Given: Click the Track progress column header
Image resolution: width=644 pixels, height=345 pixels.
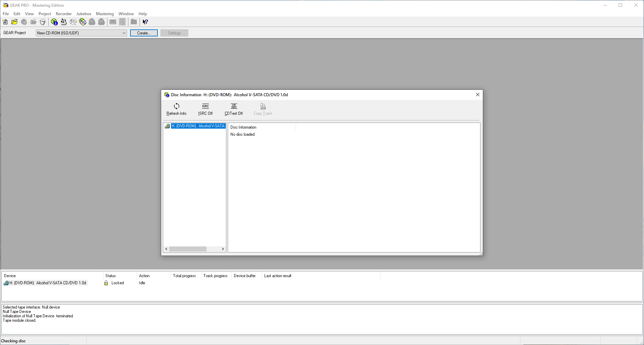Looking at the screenshot, I should click(216, 276).
